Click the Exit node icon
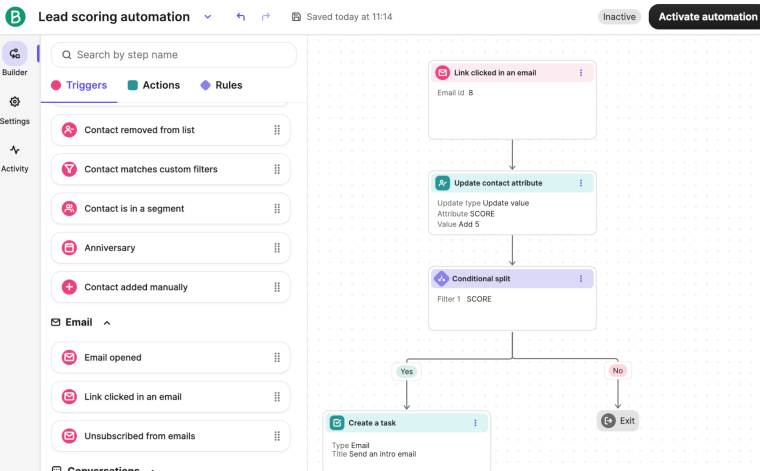This screenshot has height=471, width=760. click(608, 421)
